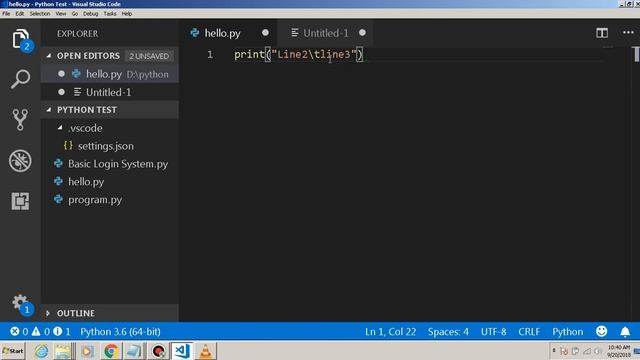Change indentation via Spaces: 4
The image size is (640, 360).
pos(448,331)
